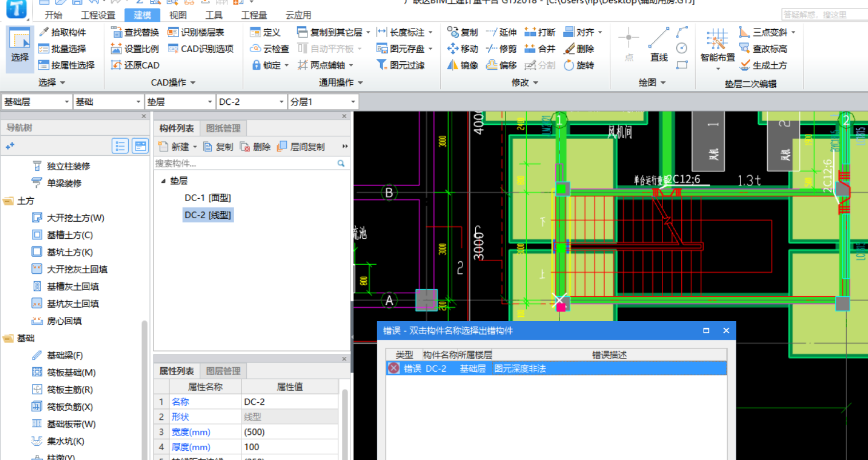Click 层间复制 inter-floor copy button
This screenshot has height=460, width=868.
301,147
